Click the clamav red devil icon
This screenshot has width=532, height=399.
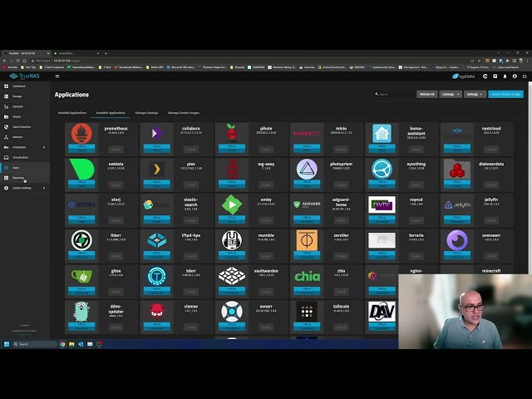(x=156, y=311)
